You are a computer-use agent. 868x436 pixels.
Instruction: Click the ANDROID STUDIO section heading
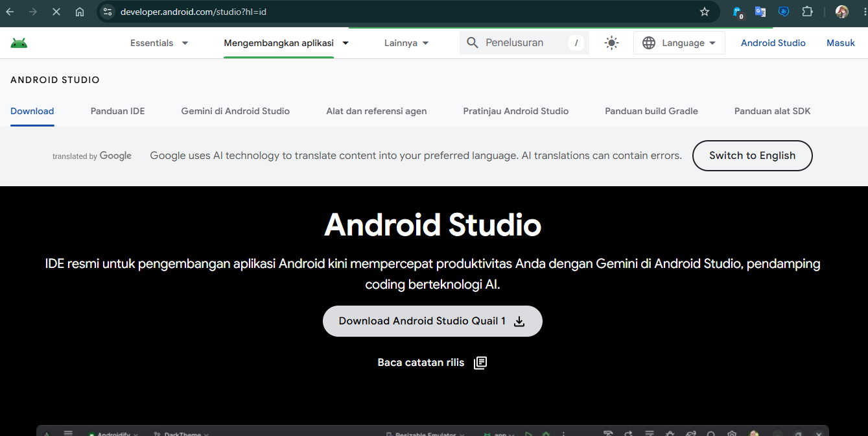(x=55, y=80)
